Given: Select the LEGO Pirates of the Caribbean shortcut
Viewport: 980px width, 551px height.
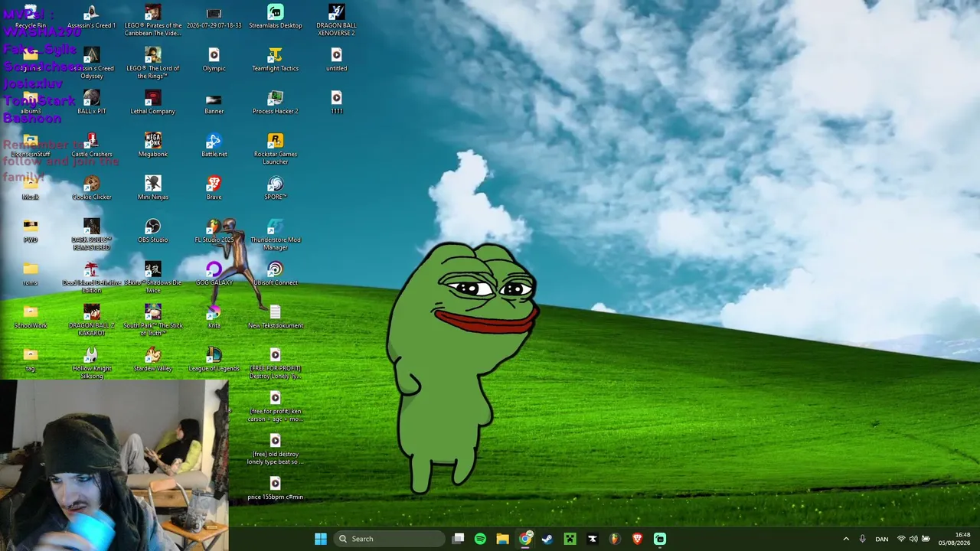Looking at the screenshot, I should 152,20.
